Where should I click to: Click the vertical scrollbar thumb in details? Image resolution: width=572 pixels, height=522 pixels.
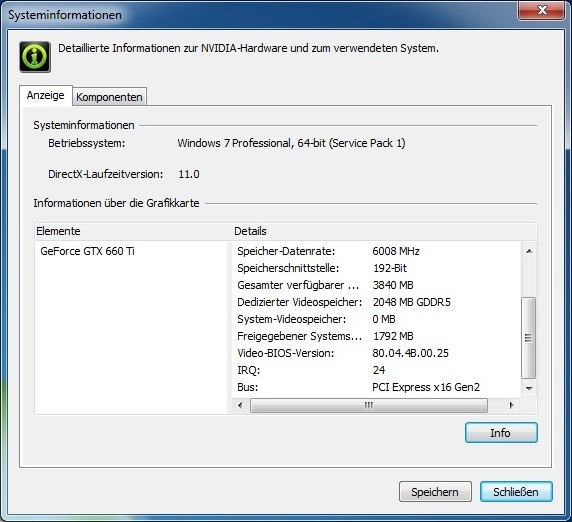(x=529, y=338)
